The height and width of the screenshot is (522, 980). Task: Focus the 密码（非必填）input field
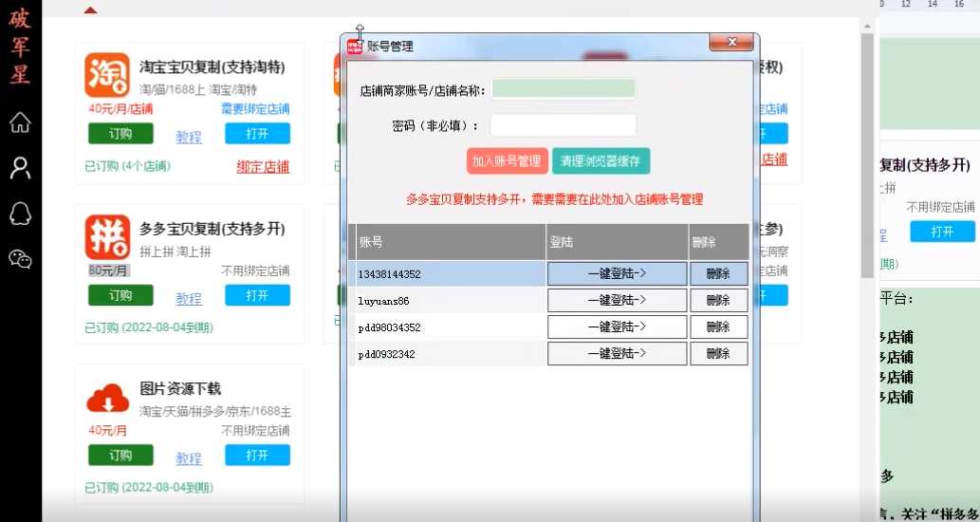click(564, 125)
